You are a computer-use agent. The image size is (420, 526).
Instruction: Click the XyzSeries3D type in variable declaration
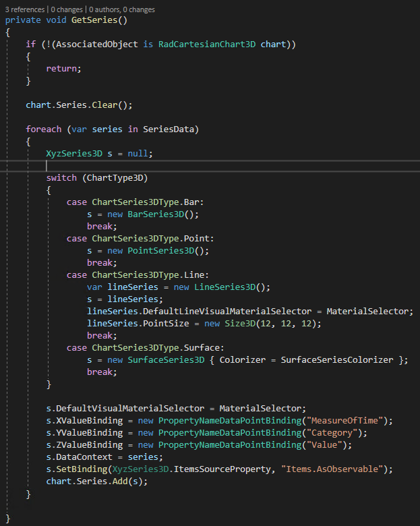click(x=74, y=153)
